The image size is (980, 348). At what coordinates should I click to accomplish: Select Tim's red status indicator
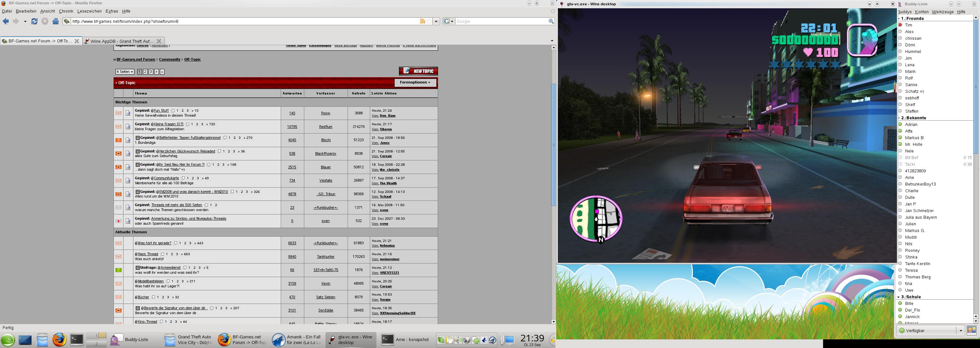click(901, 25)
